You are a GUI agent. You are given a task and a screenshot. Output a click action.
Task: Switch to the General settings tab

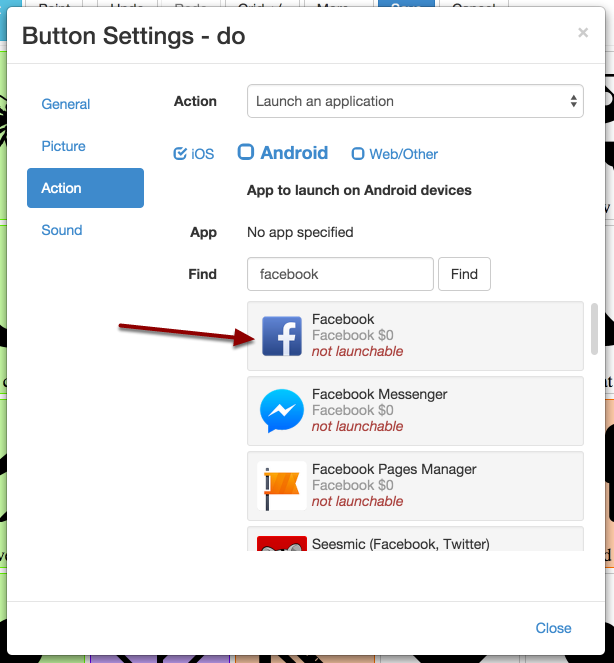click(66, 104)
